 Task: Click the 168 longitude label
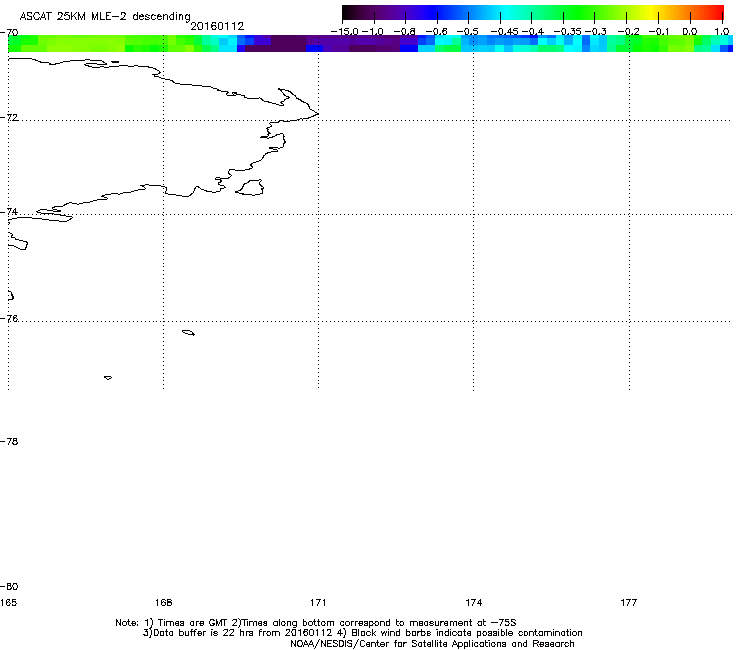163,602
